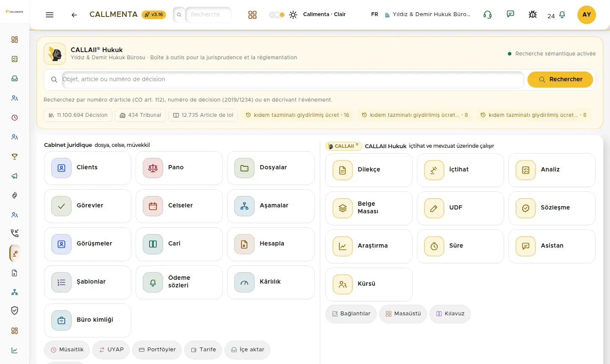Click the İçe aktar chip
Screen dimensions: 610x364
click(x=247, y=350)
